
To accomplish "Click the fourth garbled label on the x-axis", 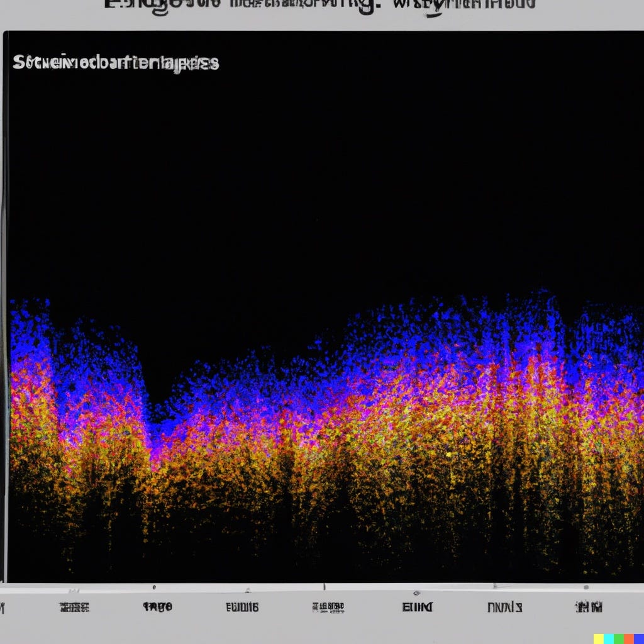I will pyautogui.click(x=329, y=607).
